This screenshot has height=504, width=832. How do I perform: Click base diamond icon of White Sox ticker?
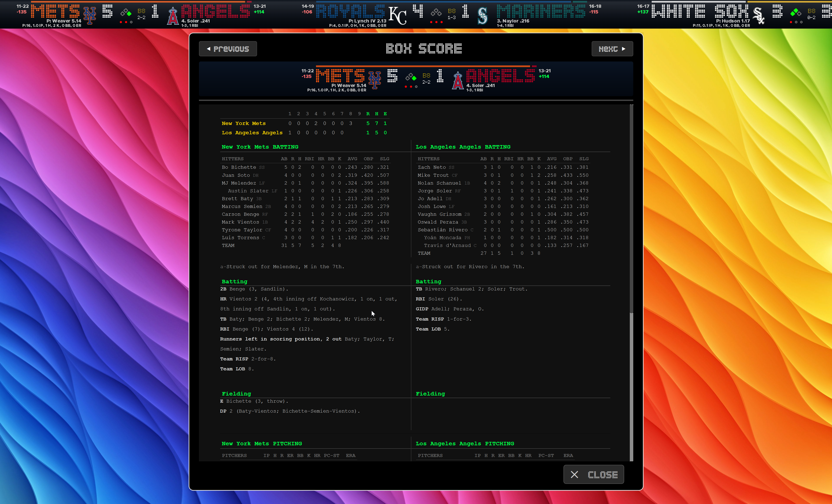[796, 13]
